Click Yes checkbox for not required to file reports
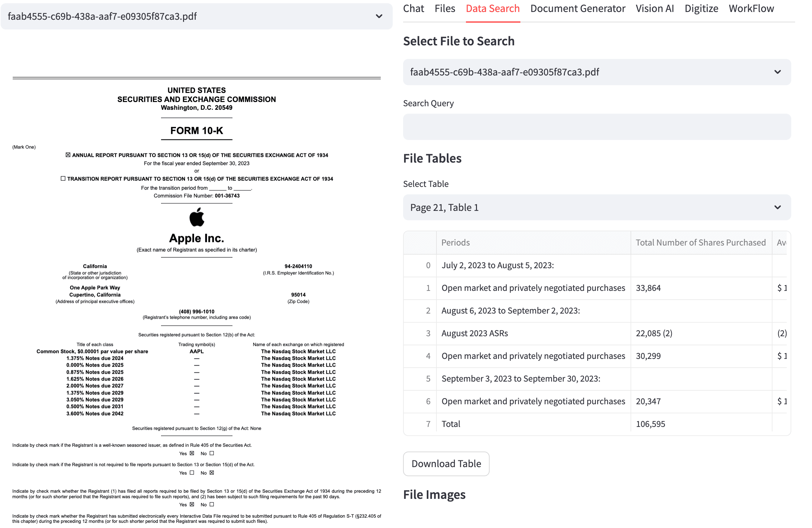The width and height of the screenshot is (812, 528). (x=192, y=473)
